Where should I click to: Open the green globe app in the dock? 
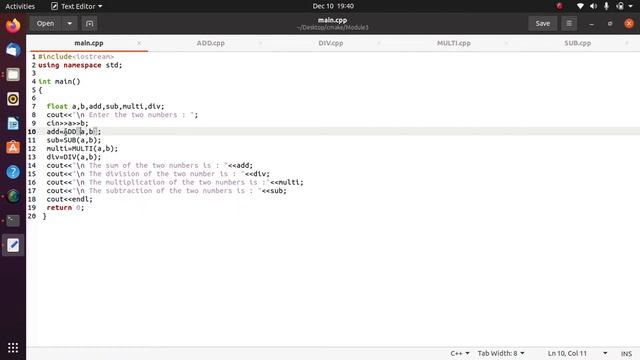pyautogui.click(x=13, y=196)
